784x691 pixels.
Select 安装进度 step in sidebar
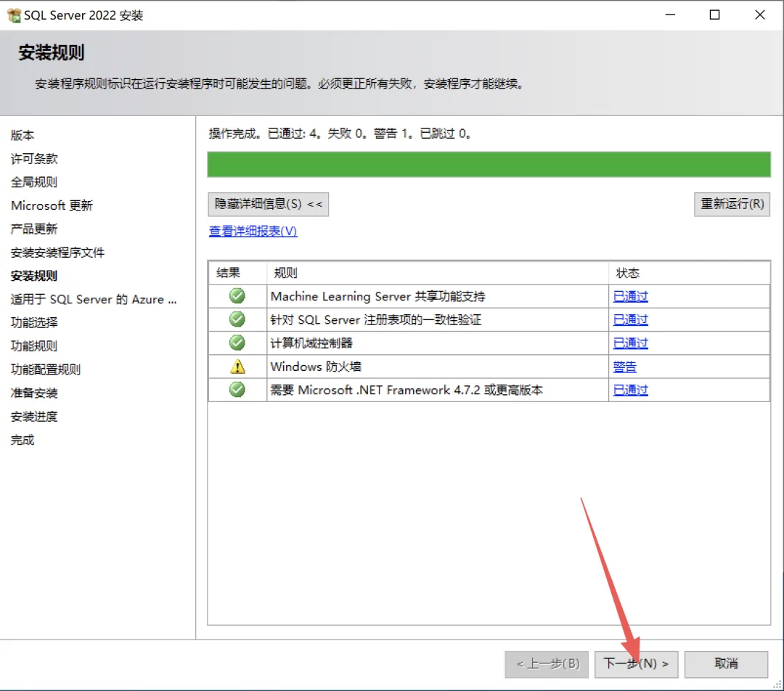coord(34,417)
